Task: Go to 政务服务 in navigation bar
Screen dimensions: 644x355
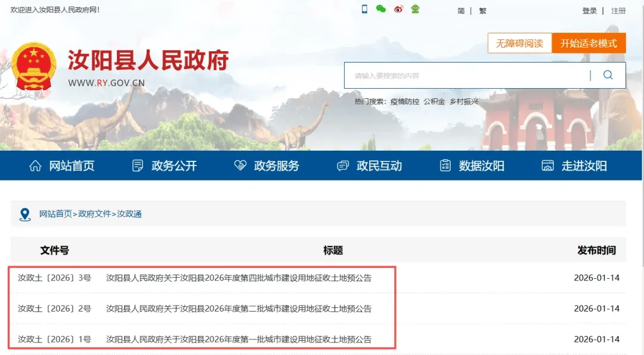Action: (x=267, y=166)
